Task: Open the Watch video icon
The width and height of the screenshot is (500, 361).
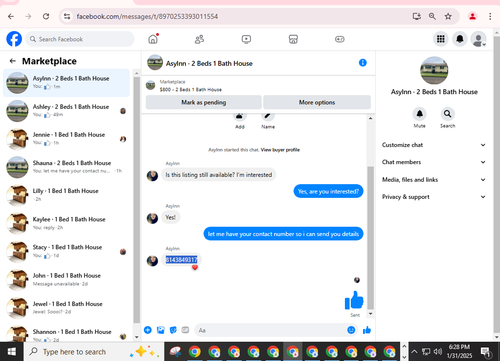Action: 246,39
